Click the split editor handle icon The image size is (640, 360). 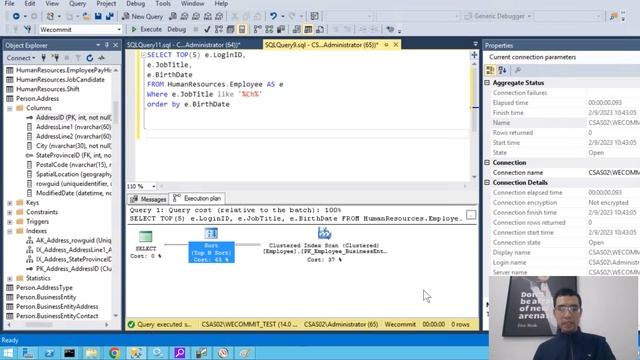tap(474, 55)
